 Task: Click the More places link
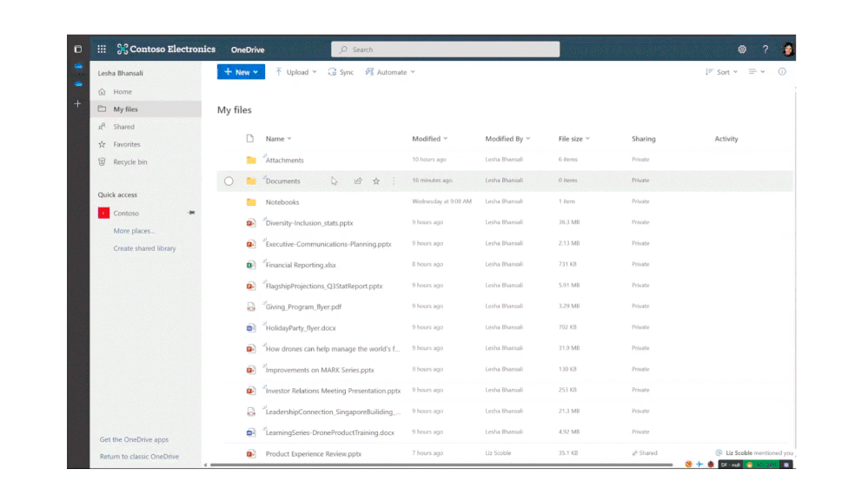click(134, 231)
